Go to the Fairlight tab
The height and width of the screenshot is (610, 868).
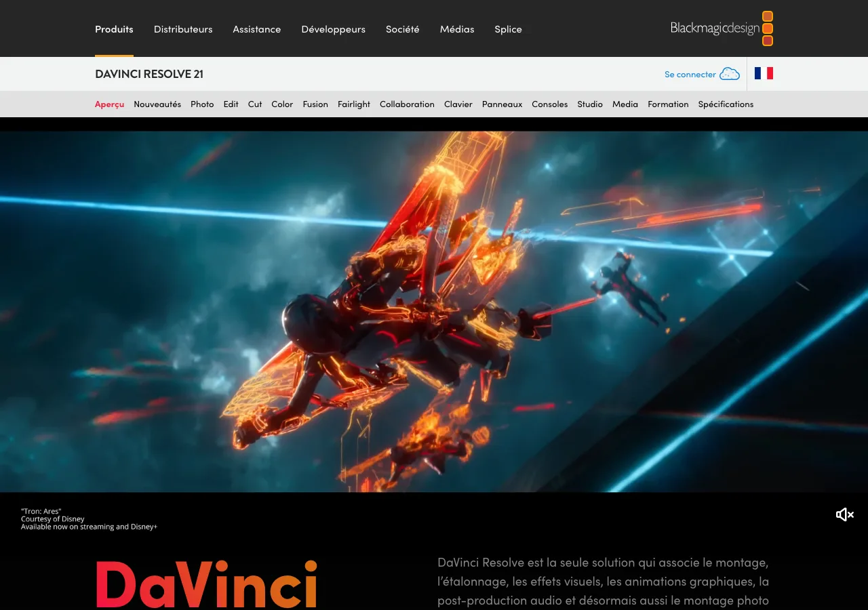354,104
